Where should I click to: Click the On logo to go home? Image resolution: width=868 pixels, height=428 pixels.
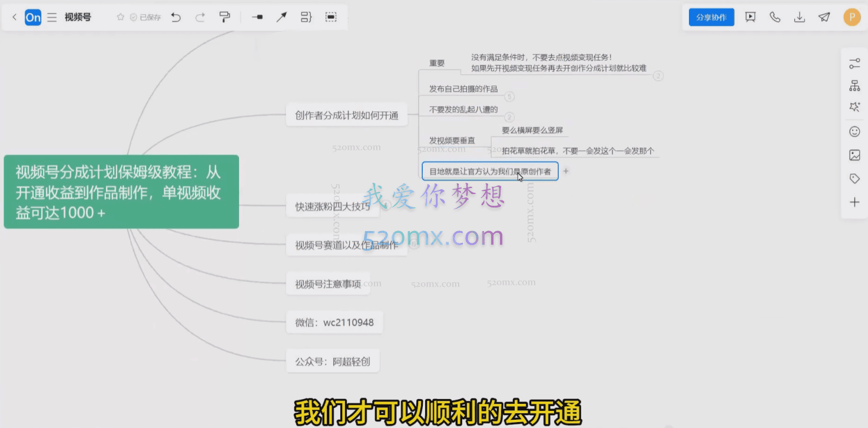pyautogui.click(x=33, y=17)
